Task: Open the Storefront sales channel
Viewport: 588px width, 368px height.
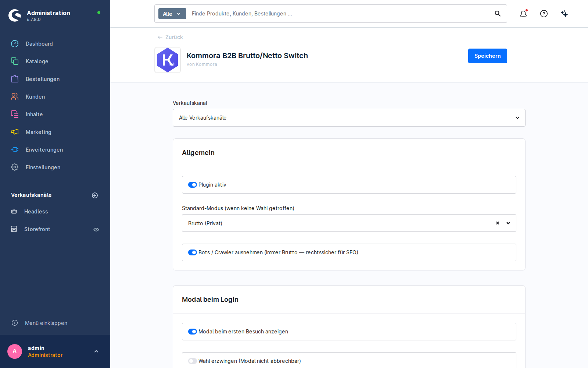Action: pos(37,229)
